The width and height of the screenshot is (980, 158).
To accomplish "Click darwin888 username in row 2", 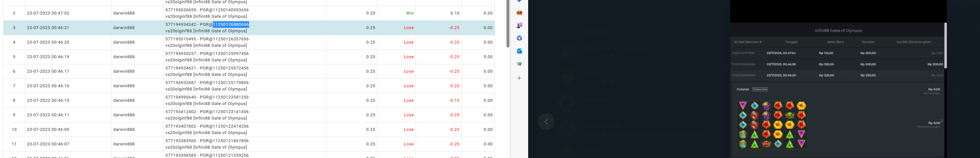I will [x=124, y=13].
